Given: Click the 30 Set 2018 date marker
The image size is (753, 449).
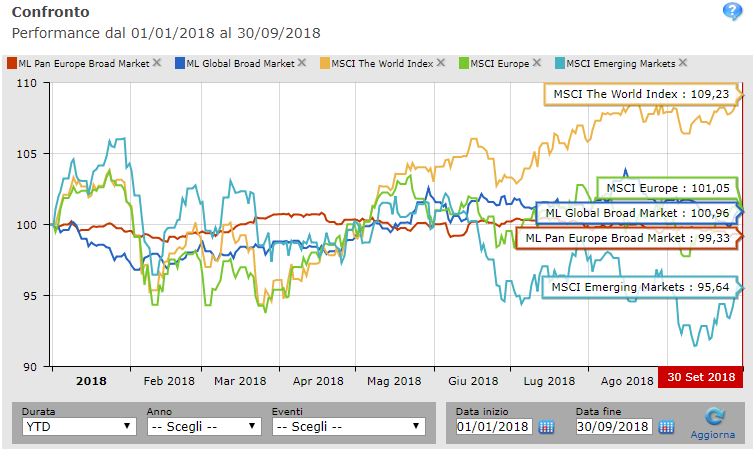Looking at the screenshot, I should pyautogui.click(x=701, y=377).
